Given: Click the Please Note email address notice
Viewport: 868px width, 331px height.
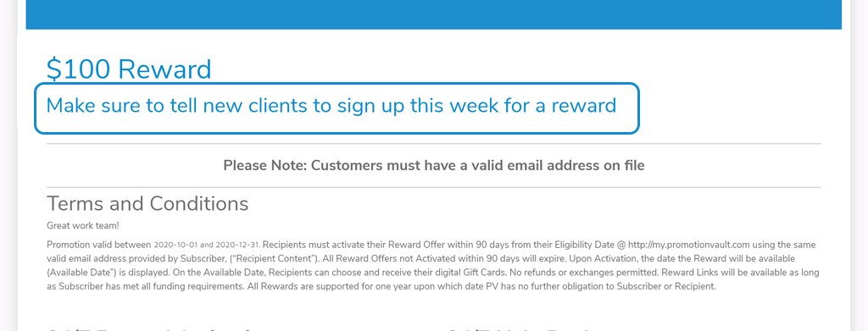Looking at the screenshot, I should pyautogui.click(x=434, y=165).
